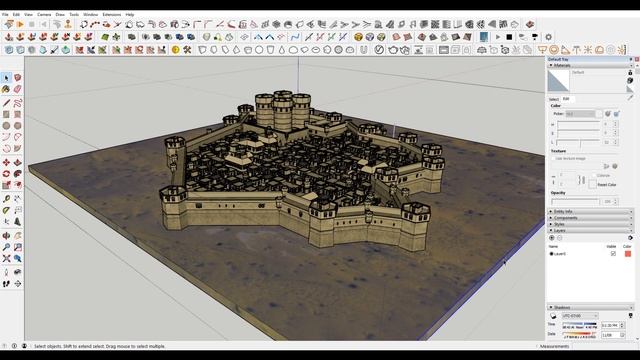Choose the Pan hand tool
The image size is (640, 360).
tap(18, 236)
